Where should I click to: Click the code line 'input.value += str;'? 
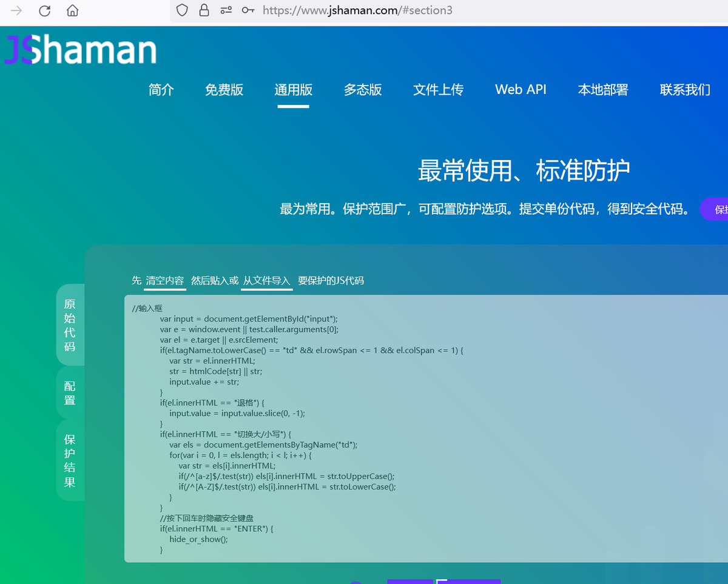click(x=204, y=381)
